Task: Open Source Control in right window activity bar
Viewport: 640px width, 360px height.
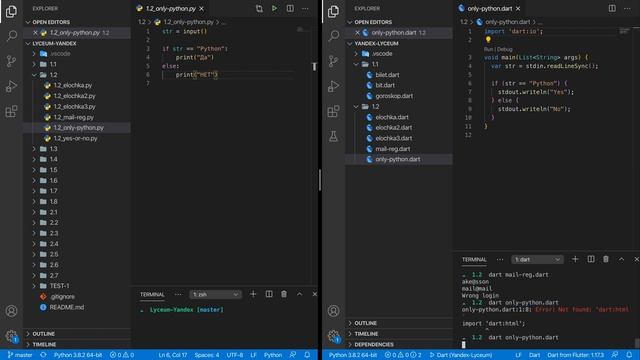Action: [333, 61]
